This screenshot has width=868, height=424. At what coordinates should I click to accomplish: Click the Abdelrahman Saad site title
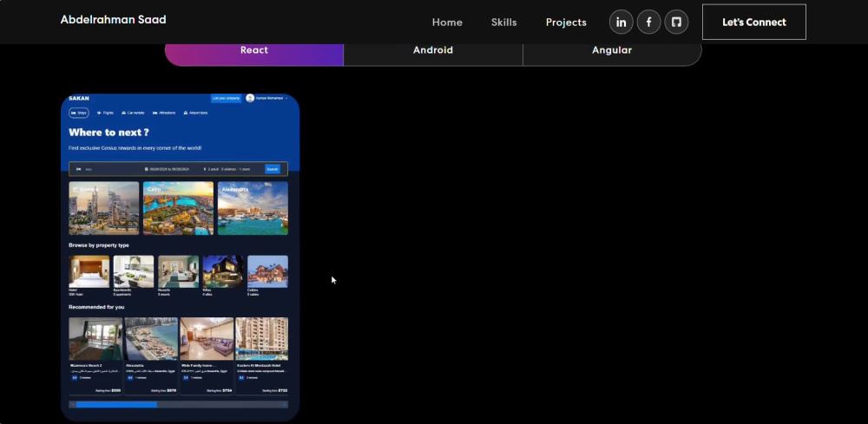[x=113, y=19]
